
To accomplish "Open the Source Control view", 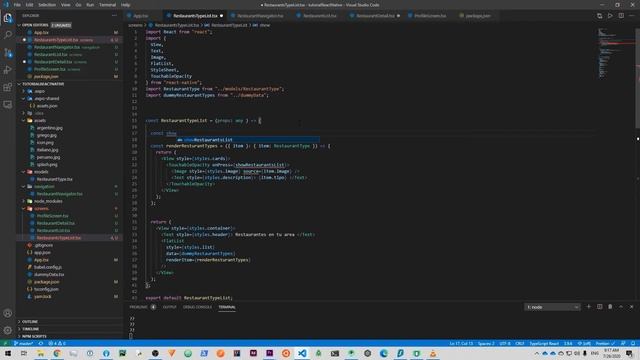I will point(8,53).
